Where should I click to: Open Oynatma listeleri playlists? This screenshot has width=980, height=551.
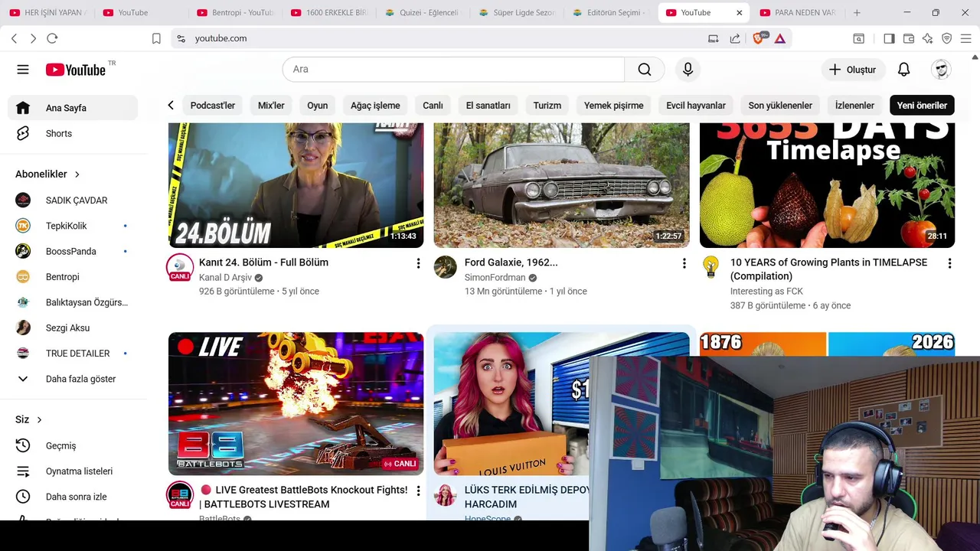pos(73,471)
